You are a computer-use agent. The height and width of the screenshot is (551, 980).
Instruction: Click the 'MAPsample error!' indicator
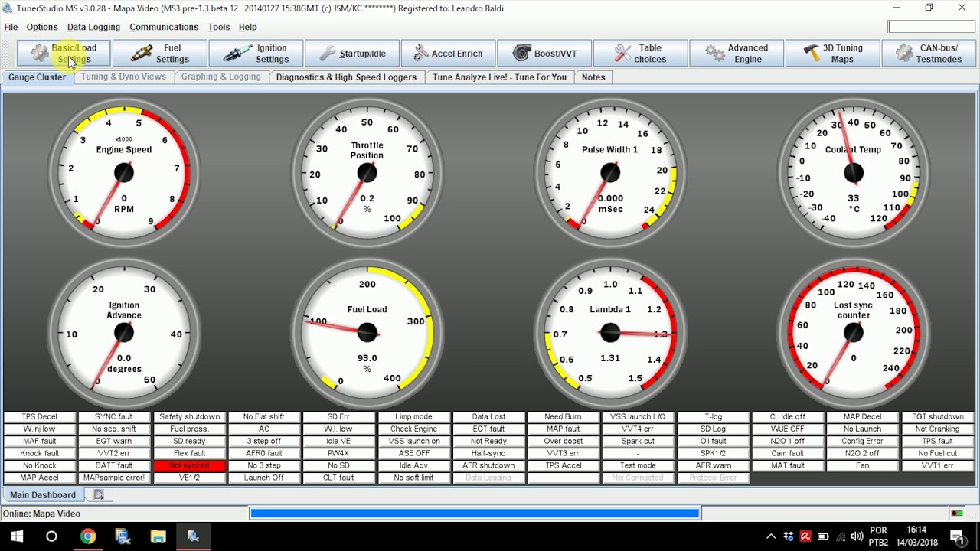click(x=114, y=478)
